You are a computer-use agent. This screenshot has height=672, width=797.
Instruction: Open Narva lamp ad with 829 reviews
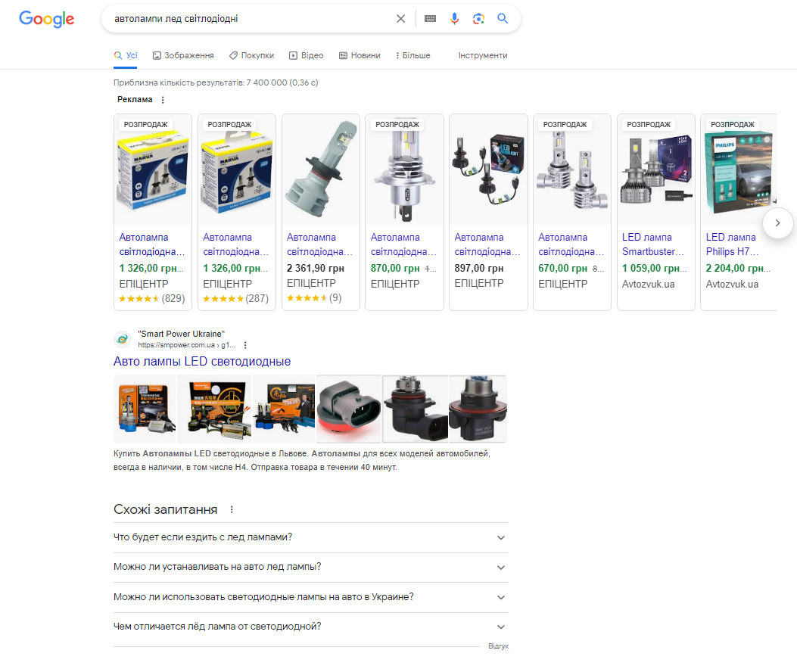tap(152, 212)
